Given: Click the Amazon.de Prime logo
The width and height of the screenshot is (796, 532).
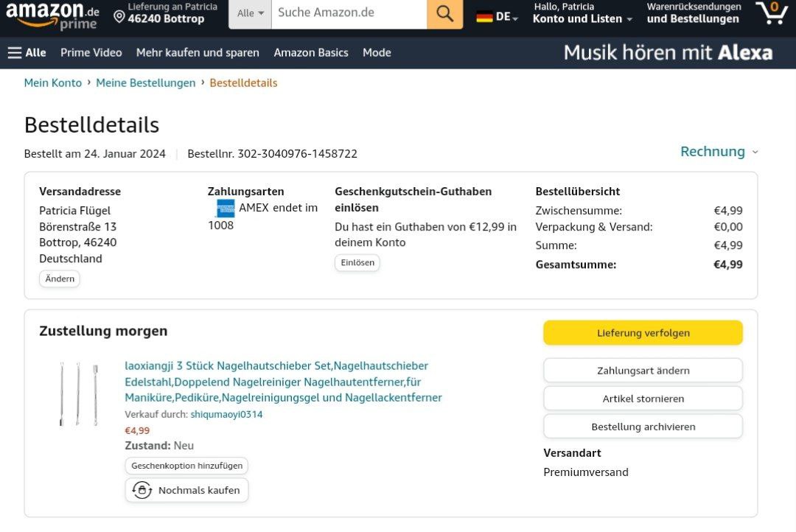Looking at the screenshot, I should point(53,15).
